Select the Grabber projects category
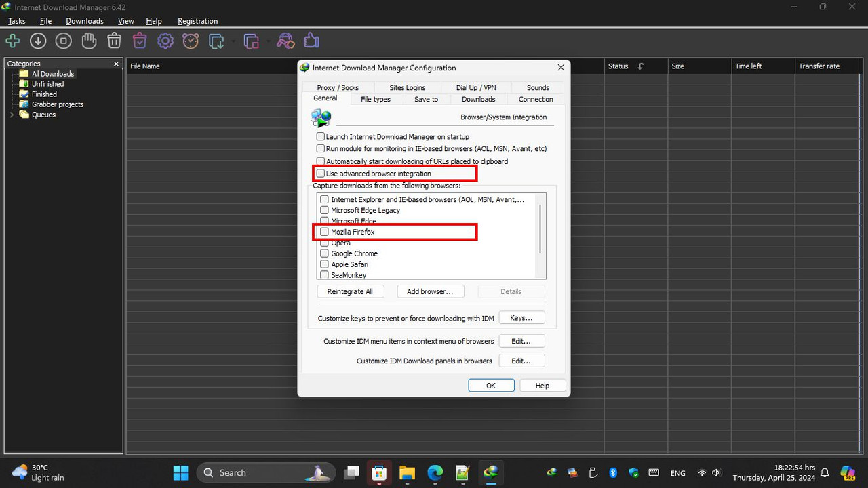This screenshot has width=868, height=488. (58, 104)
